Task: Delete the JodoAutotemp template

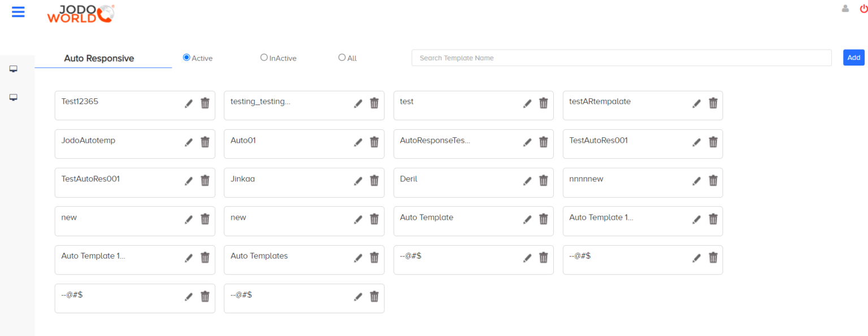Action: tap(205, 142)
